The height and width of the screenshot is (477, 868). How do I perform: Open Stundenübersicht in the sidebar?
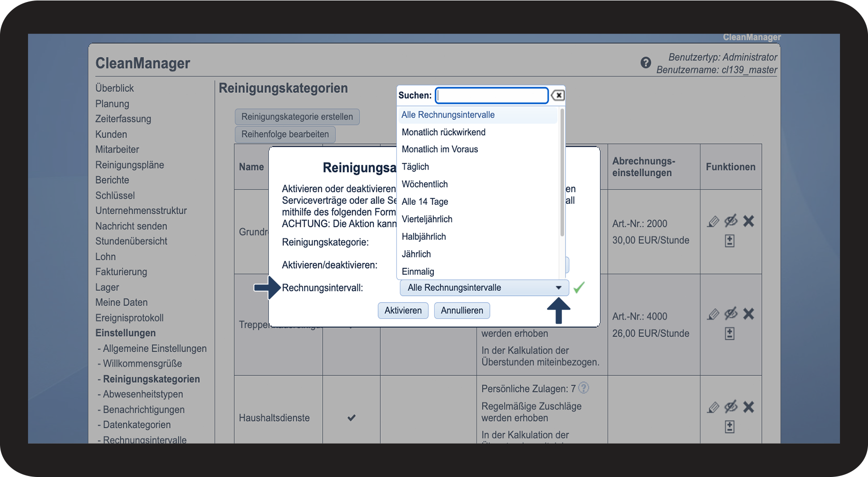tap(131, 241)
